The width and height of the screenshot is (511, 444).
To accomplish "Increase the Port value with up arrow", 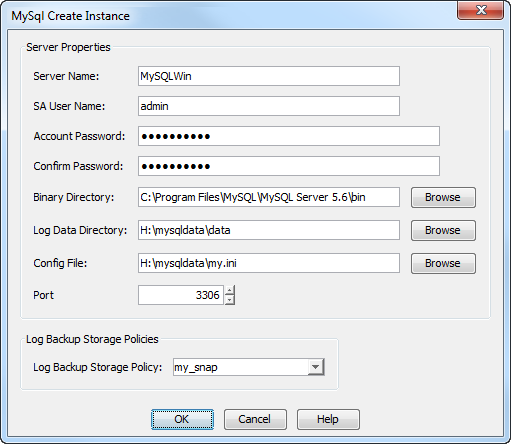I will tap(230, 290).
